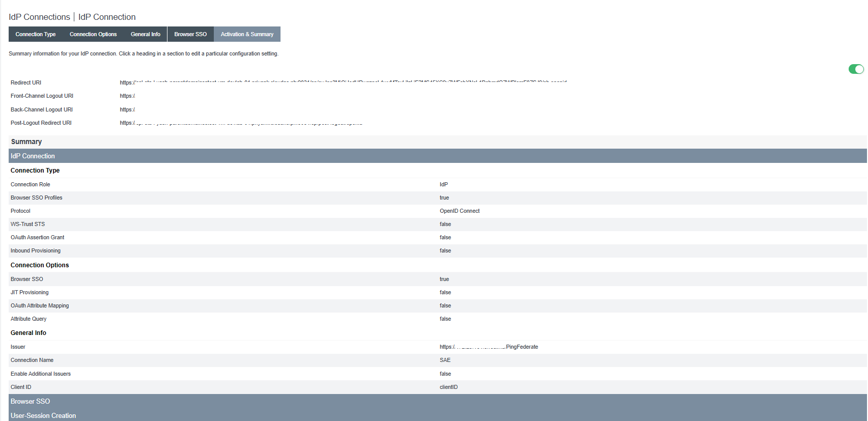Click the Post-Logout Redirect URI value

click(x=240, y=123)
